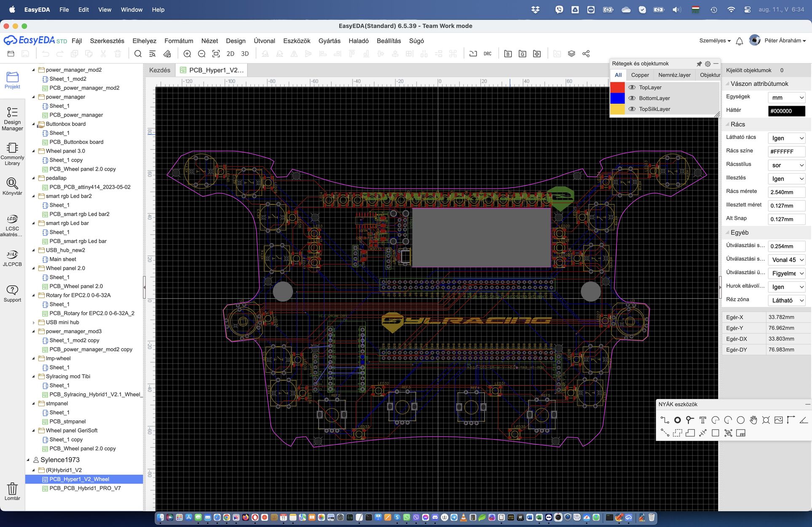Open the LCSC parts sidebar panel

[12, 225]
